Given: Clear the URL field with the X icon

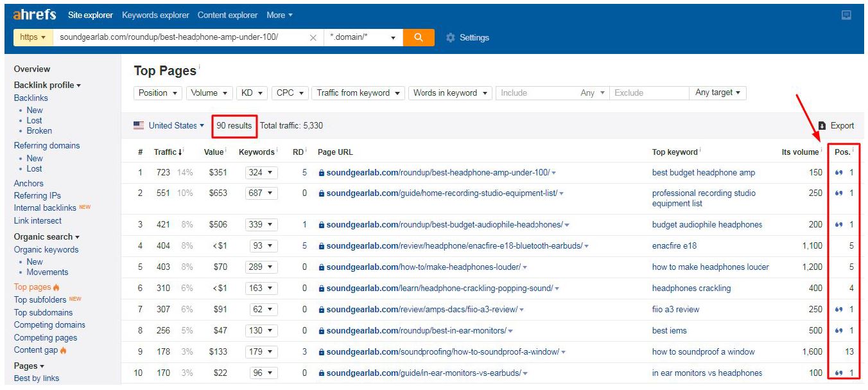Looking at the screenshot, I should pos(313,38).
